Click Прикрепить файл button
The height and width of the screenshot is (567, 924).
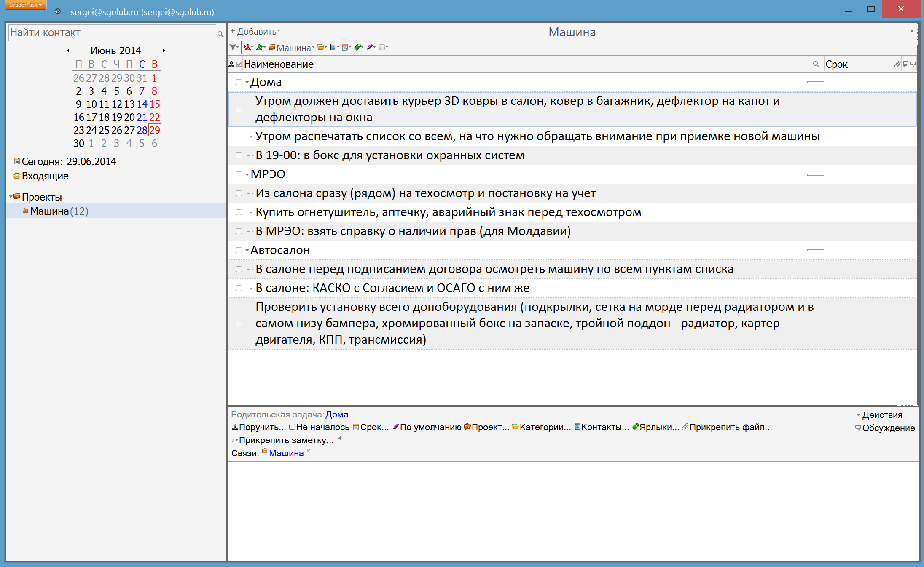click(x=730, y=427)
